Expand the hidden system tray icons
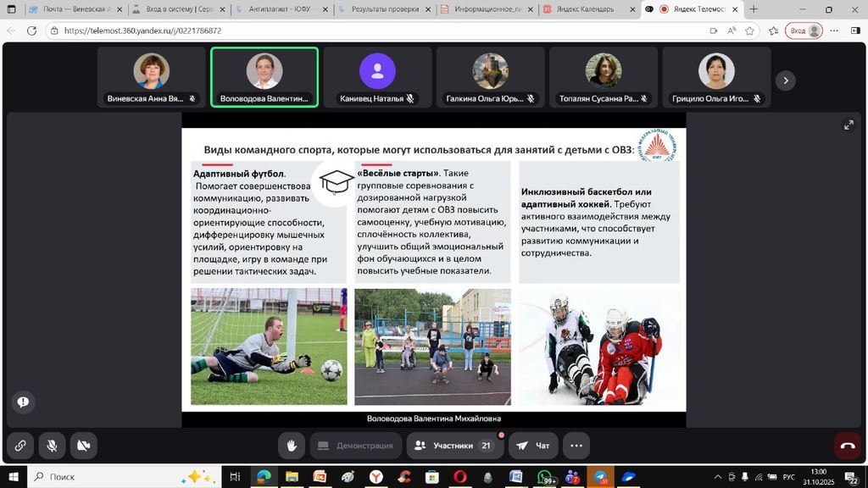Image resolution: width=868 pixels, height=488 pixels. [x=719, y=477]
